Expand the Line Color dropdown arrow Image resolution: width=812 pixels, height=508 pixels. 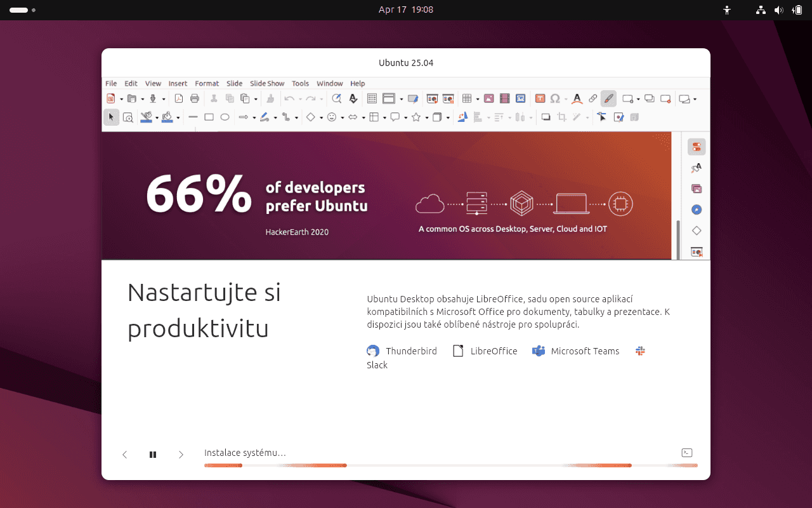point(157,117)
